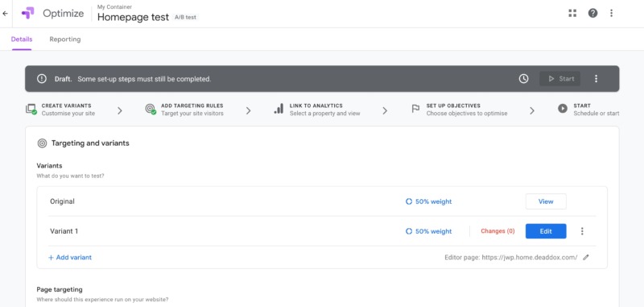Open top header three-dot menu
The width and height of the screenshot is (644, 307).
coord(611,13)
